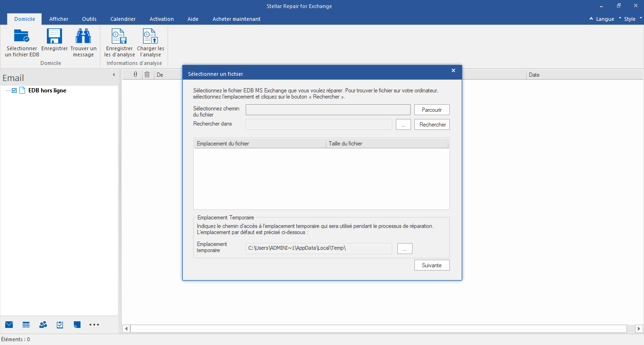This screenshot has width=644, height=345.
Task: Click Charger les l'analyse icon
Action: 151,37
